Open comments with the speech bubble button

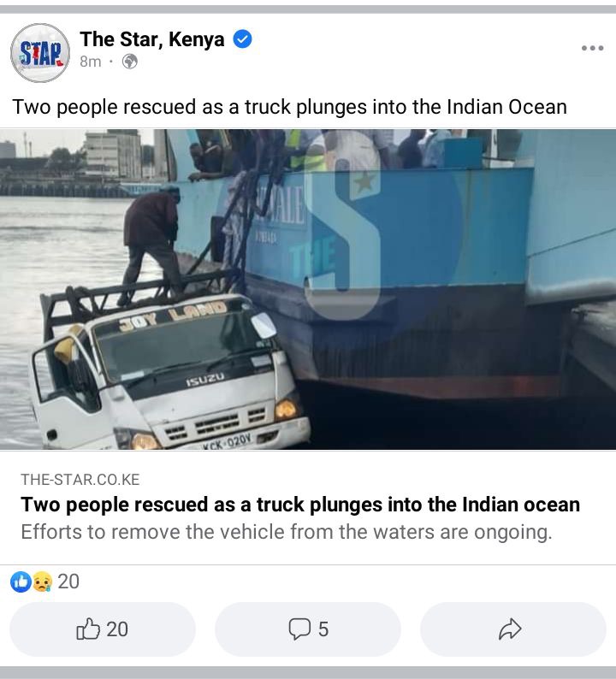pyautogui.click(x=308, y=629)
